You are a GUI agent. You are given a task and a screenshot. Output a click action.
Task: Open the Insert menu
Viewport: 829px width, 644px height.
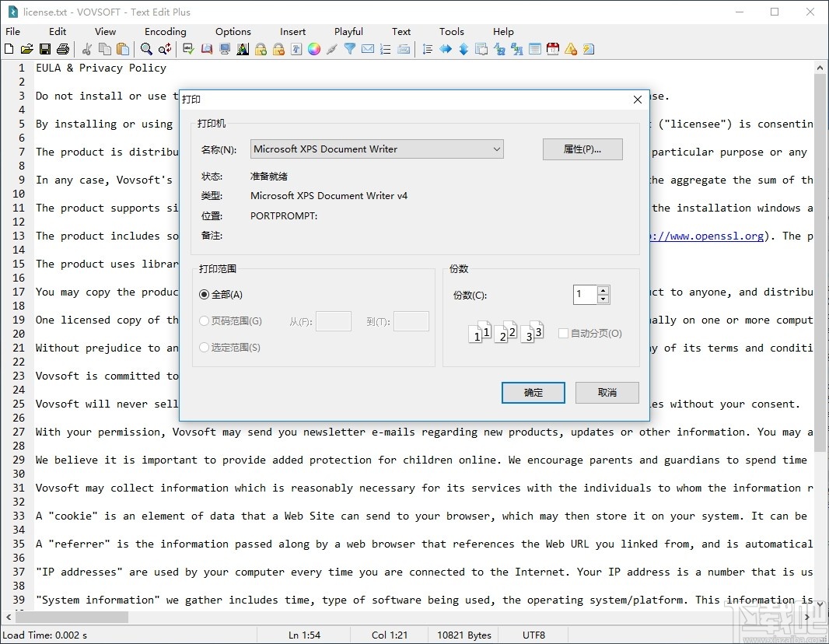click(x=293, y=32)
